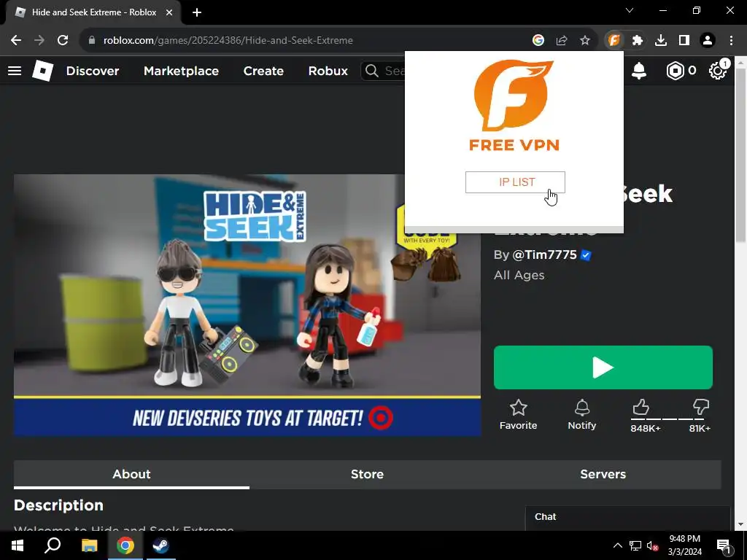This screenshot has height=560, width=747.
Task: Open a new browser tab
Action: click(197, 12)
